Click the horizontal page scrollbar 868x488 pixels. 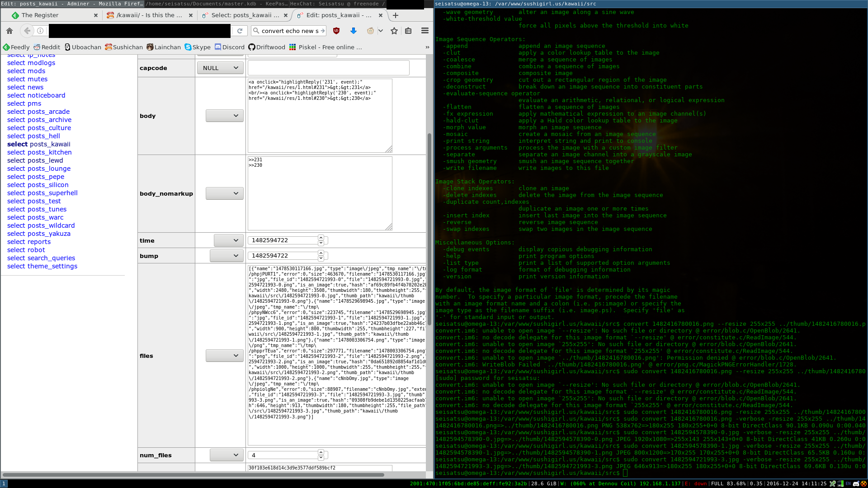pos(193,475)
